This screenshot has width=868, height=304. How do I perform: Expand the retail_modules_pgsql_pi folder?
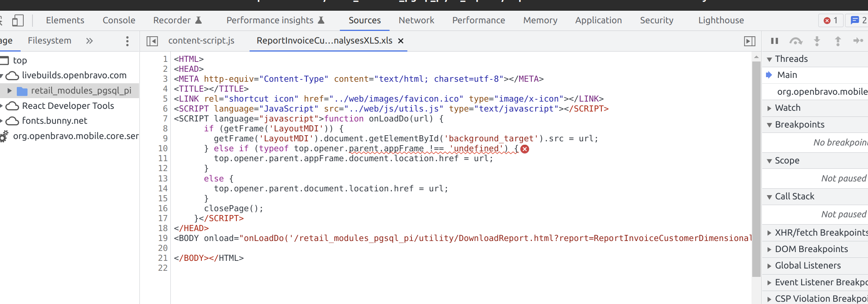[x=10, y=91]
